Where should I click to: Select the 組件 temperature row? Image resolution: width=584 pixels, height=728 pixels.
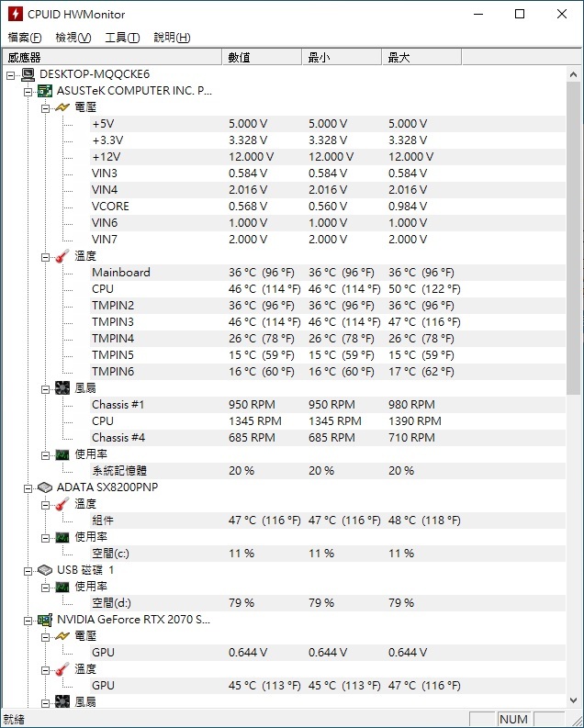pyautogui.click(x=328, y=521)
